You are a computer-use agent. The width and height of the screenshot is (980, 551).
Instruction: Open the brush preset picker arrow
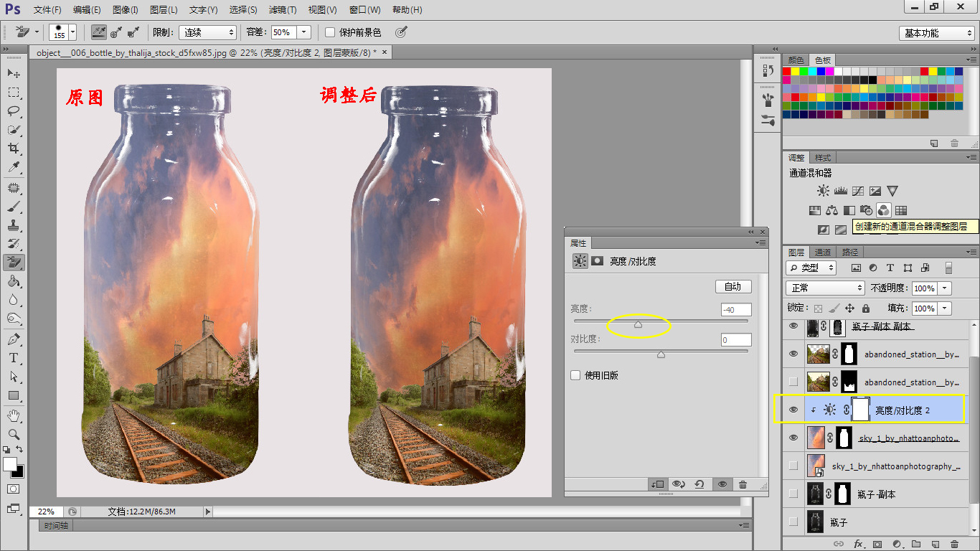[x=72, y=32]
